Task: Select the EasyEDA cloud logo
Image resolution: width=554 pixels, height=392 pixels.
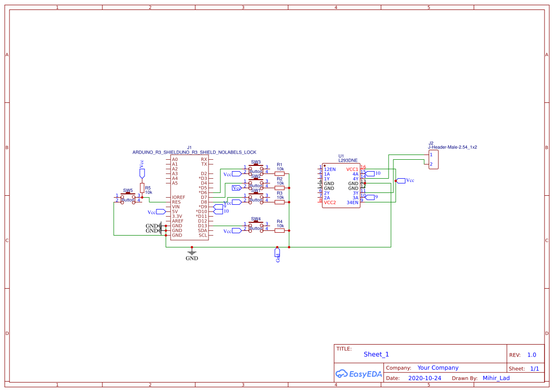Action: [358, 374]
